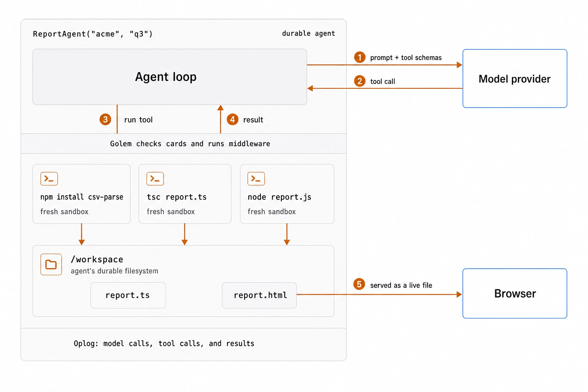Click the text "ReportAgent("acme", "q3")"
This screenshot has width=588, height=392.
coord(93,34)
